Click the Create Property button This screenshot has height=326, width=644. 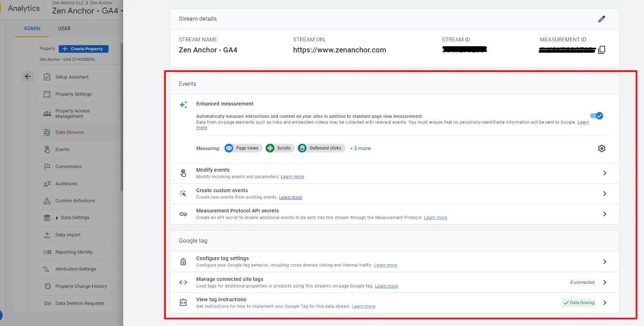pos(84,49)
